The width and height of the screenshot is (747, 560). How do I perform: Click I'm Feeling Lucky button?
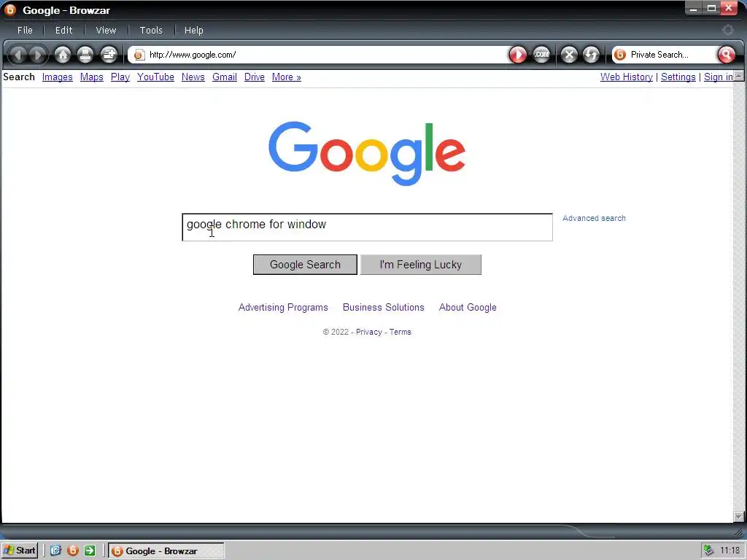(x=421, y=265)
